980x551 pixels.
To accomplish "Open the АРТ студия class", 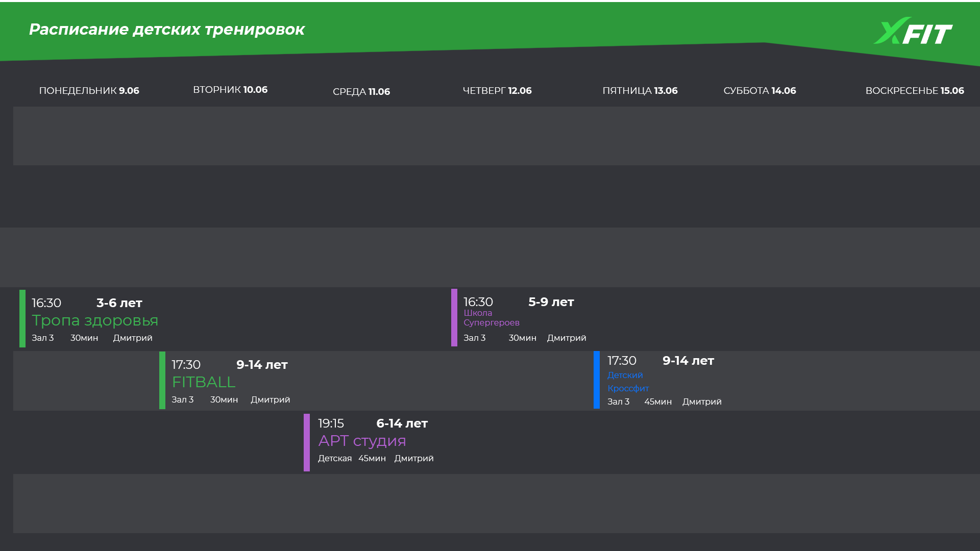I will [x=362, y=441].
